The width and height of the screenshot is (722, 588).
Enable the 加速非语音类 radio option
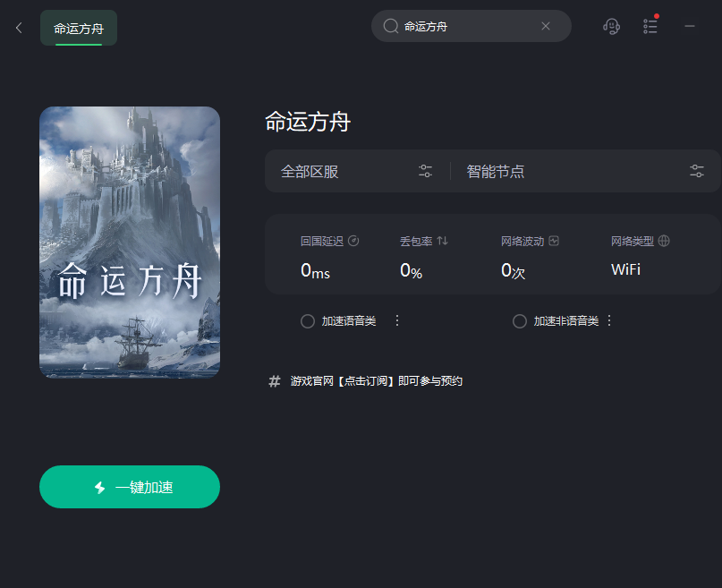[520, 321]
